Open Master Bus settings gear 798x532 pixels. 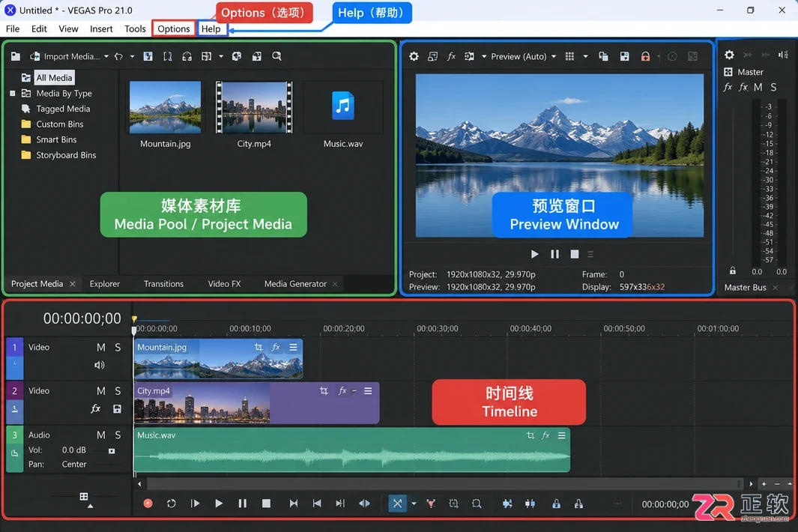pos(729,55)
